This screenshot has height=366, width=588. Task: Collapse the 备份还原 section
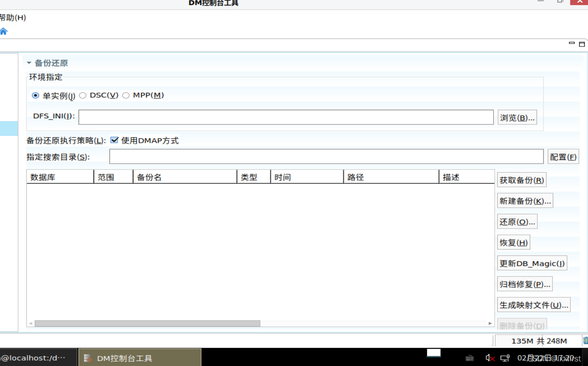pos(29,63)
